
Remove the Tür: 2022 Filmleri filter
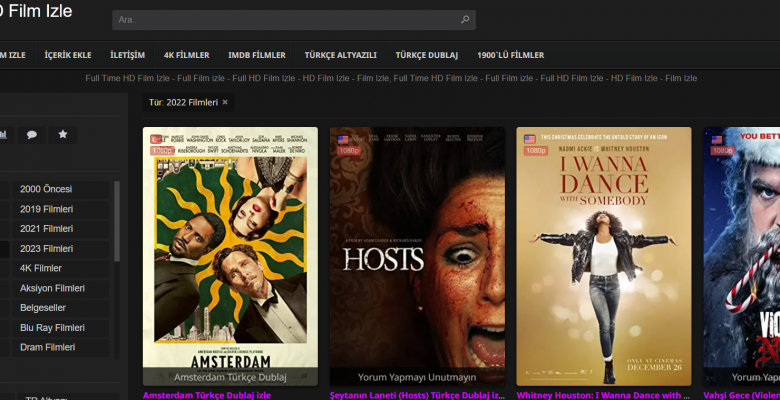(x=225, y=102)
